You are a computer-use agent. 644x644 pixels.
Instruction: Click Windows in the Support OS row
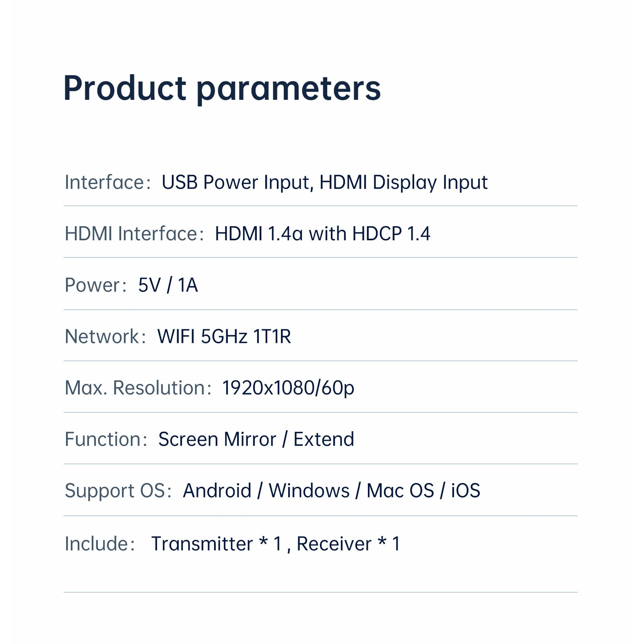click(309, 491)
